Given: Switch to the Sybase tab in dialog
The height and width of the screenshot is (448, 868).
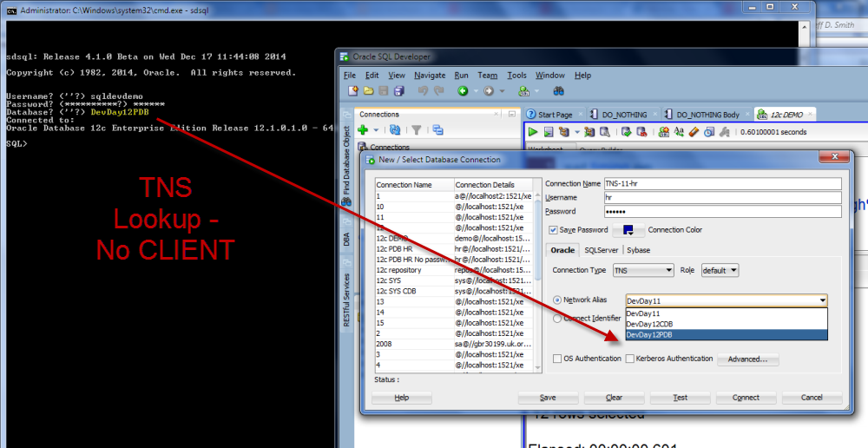Looking at the screenshot, I should pos(638,250).
